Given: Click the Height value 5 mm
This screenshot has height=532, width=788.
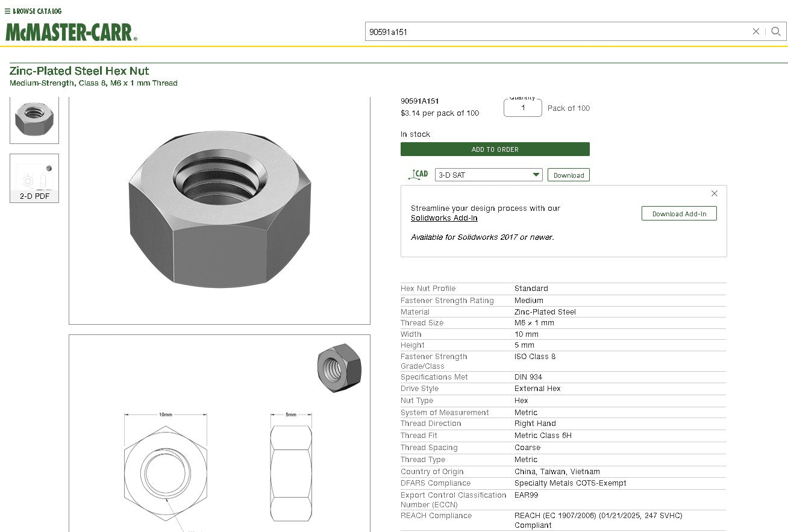Looking at the screenshot, I should tap(524, 345).
